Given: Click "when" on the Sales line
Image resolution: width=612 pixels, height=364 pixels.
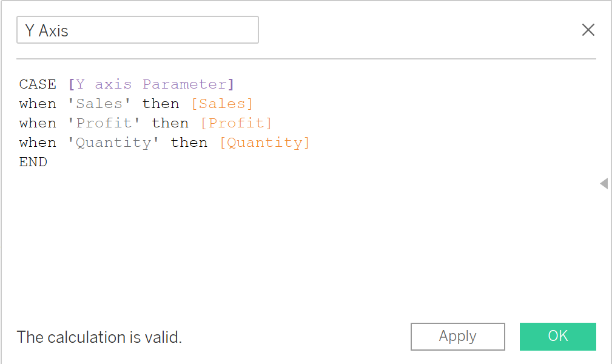Looking at the screenshot, I should tap(38, 104).
